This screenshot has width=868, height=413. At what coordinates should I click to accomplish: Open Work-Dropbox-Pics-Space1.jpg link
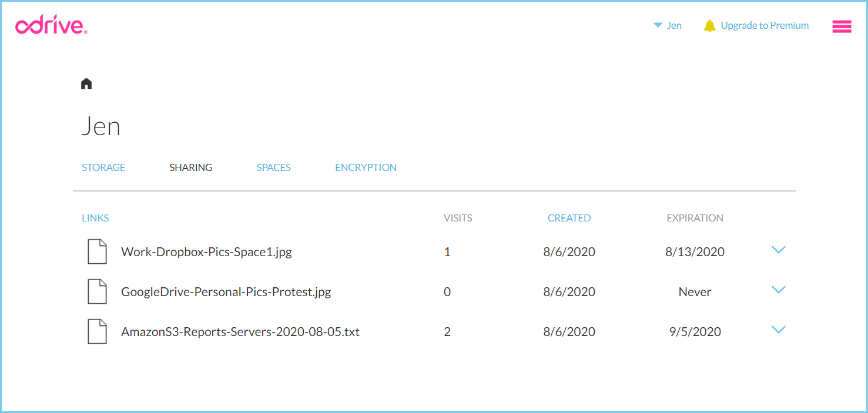click(x=206, y=252)
